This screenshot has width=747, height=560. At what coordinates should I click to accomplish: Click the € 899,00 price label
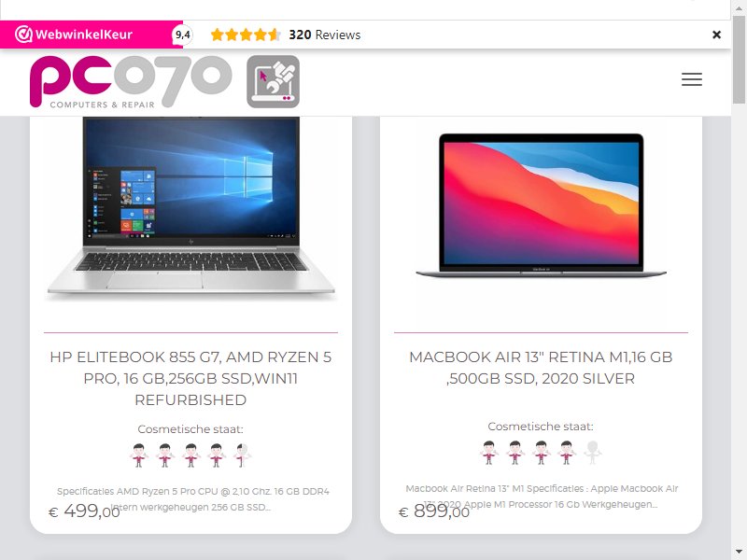(x=434, y=511)
